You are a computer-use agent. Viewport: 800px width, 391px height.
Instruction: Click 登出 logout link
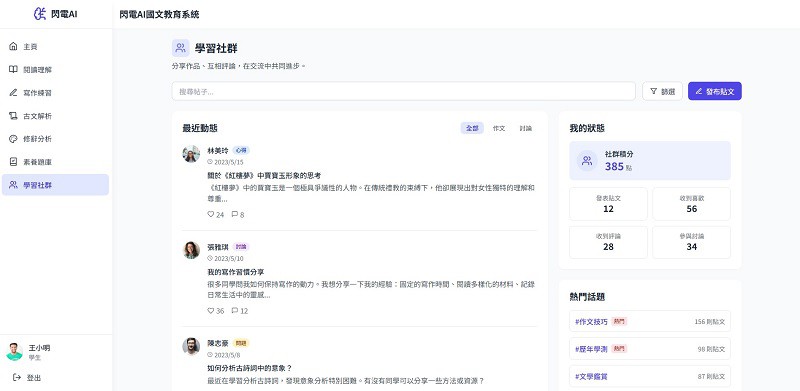pyautogui.click(x=27, y=378)
